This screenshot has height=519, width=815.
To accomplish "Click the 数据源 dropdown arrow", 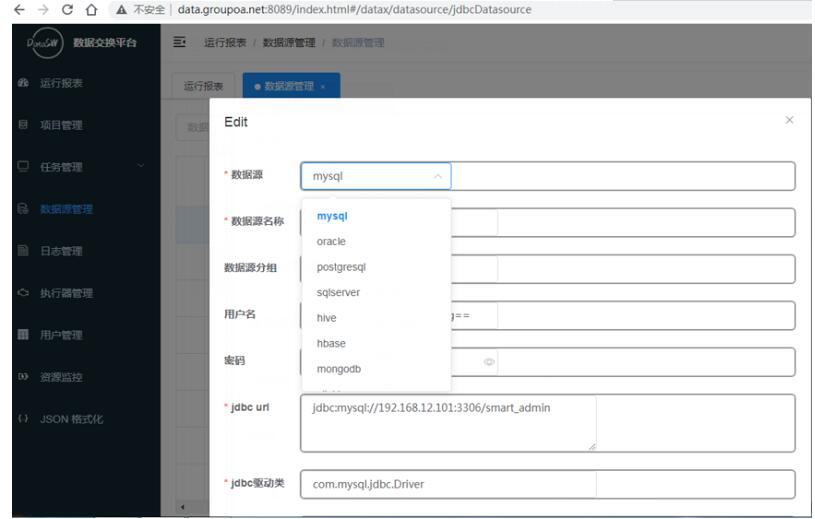I will [x=438, y=176].
